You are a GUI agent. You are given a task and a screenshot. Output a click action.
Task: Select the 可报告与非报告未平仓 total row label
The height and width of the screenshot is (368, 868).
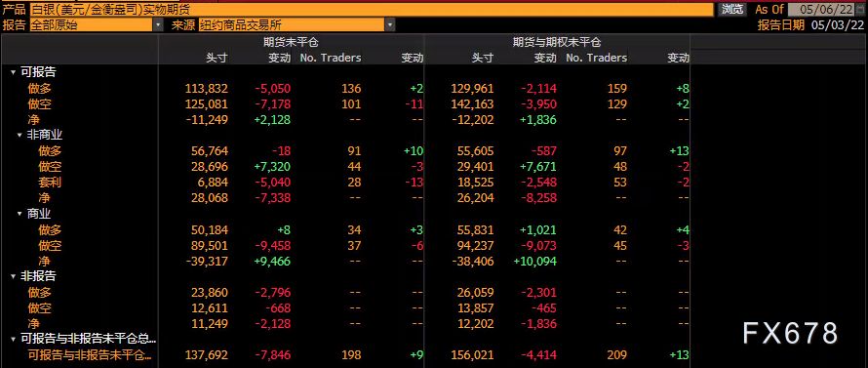[x=89, y=355]
